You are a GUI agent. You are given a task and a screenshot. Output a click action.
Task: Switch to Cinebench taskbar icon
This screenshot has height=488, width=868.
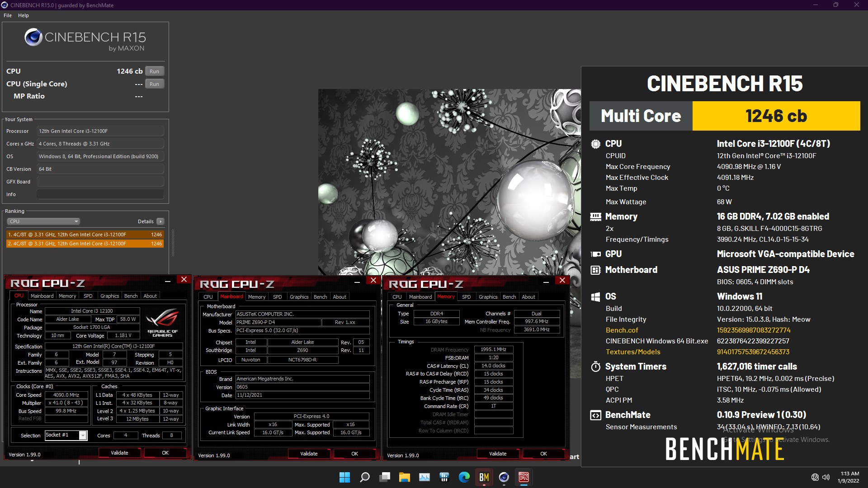(x=504, y=477)
